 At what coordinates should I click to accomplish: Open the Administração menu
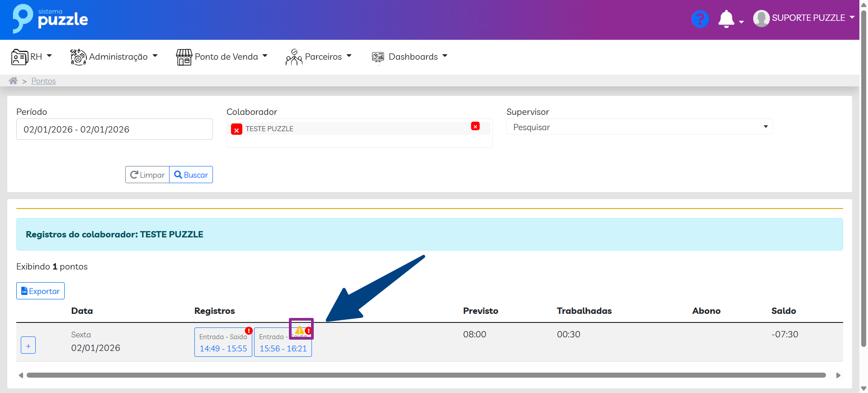coord(114,57)
